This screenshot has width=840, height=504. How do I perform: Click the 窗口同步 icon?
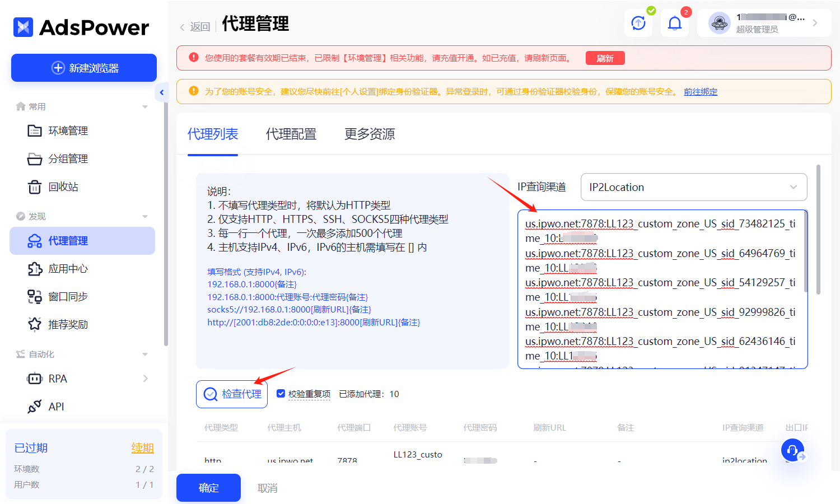pos(35,297)
